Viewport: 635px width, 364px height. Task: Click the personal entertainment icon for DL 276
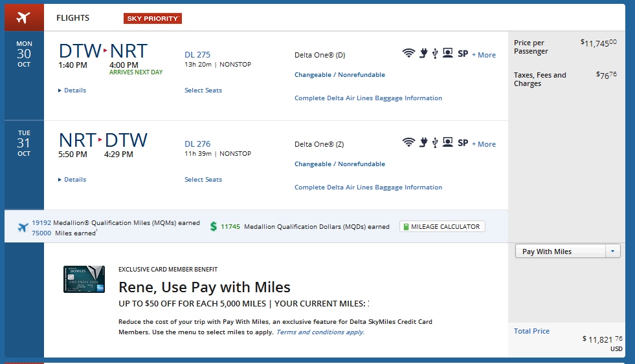[x=447, y=143]
